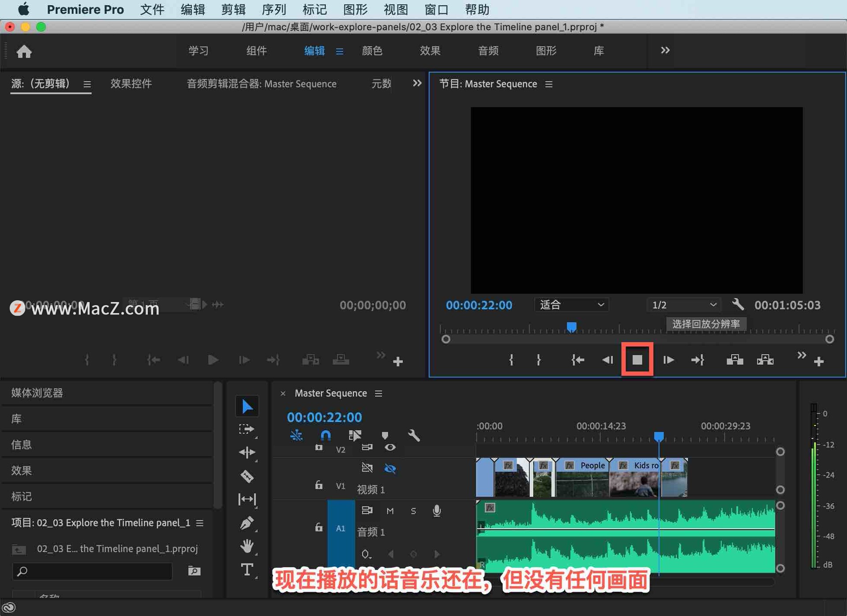Mark Out point in Program Monitor
The image size is (847, 616).
click(539, 360)
